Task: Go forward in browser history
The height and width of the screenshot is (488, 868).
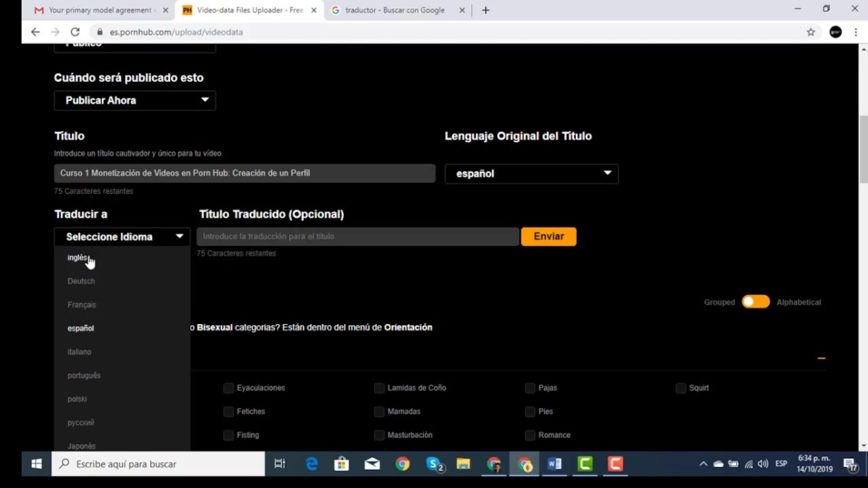Action: click(x=55, y=32)
